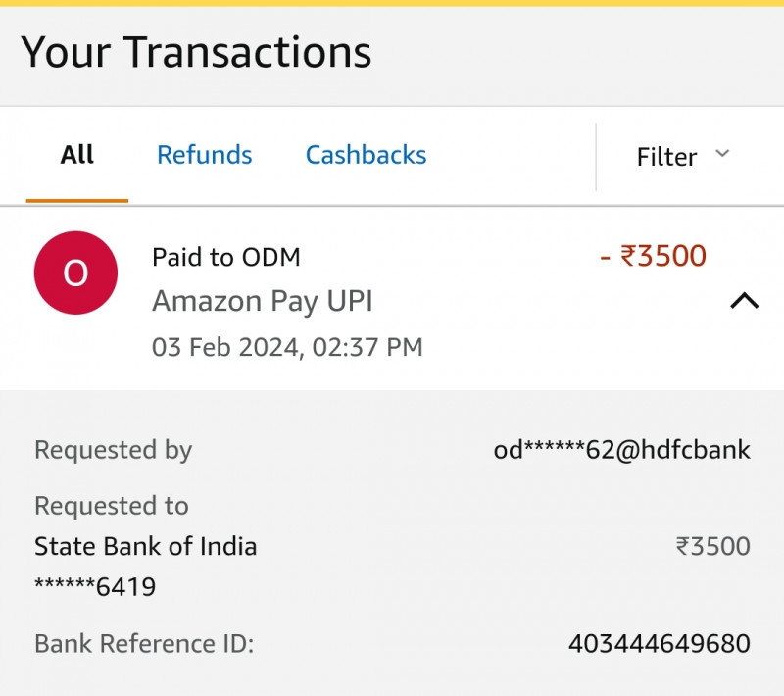The width and height of the screenshot is (784, 696).
Task: Switch to the All tab
Action: click(x=77, y=155)
